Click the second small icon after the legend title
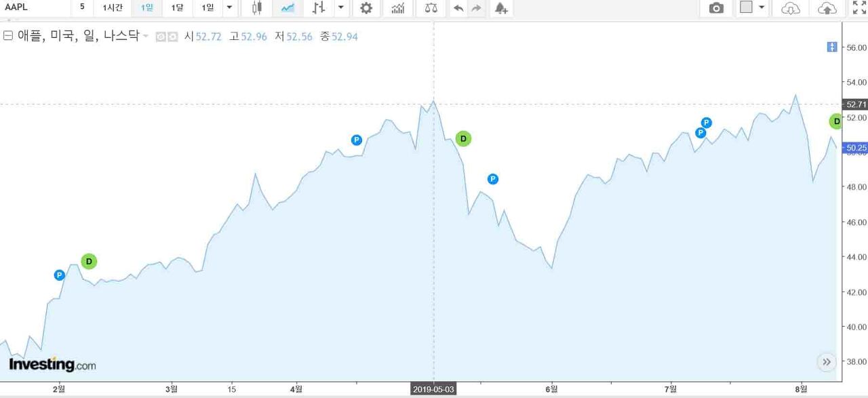 click(172, 37)
